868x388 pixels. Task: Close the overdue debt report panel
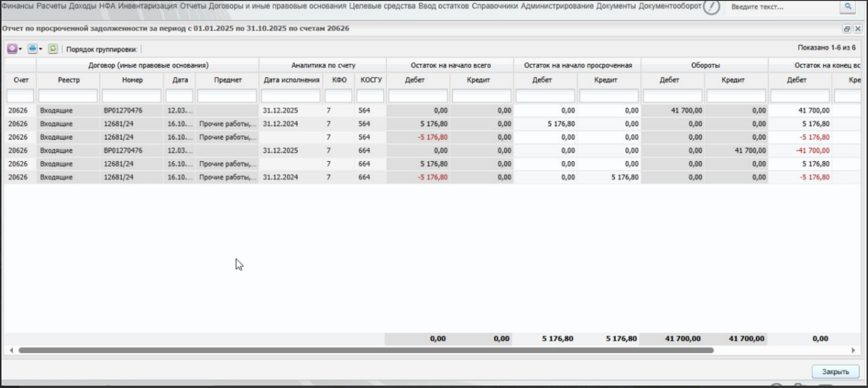(858, 29)
